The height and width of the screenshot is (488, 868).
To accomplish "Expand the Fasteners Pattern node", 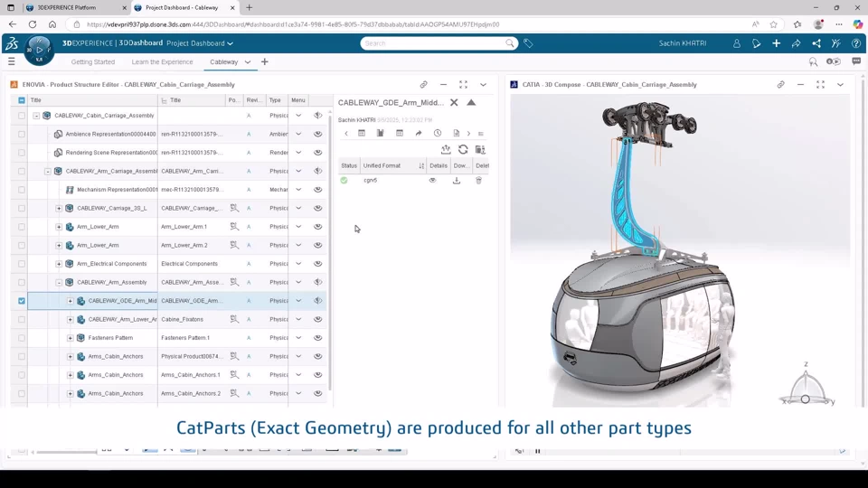I will [x=71, y=337].
